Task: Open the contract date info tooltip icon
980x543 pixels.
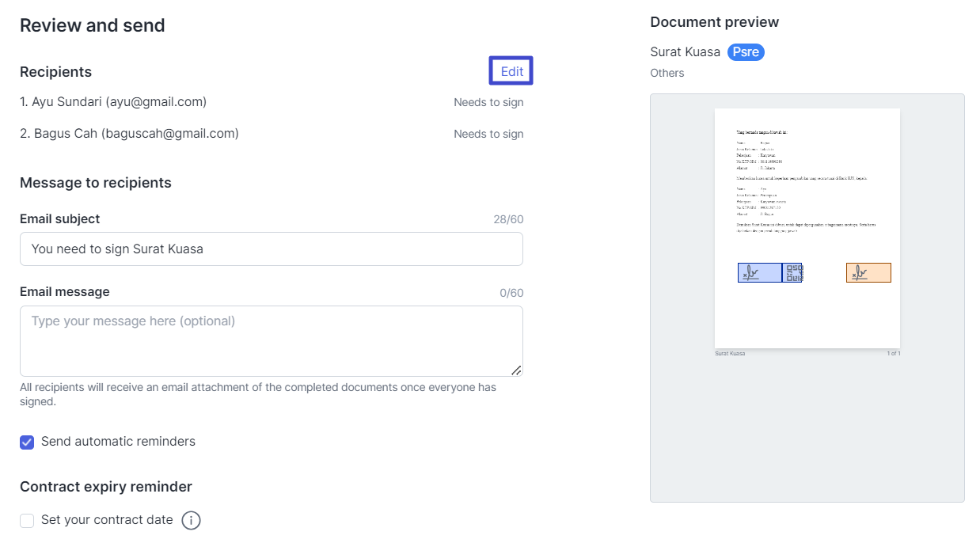Action: coord(191,520)
